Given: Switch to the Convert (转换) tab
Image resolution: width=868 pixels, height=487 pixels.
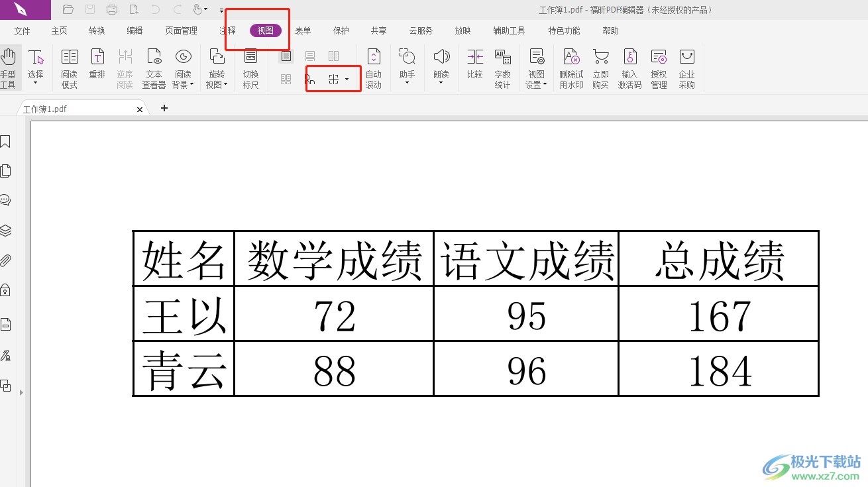Looking at the screenshot, I should pyautogui.click(x=97, y=30).
